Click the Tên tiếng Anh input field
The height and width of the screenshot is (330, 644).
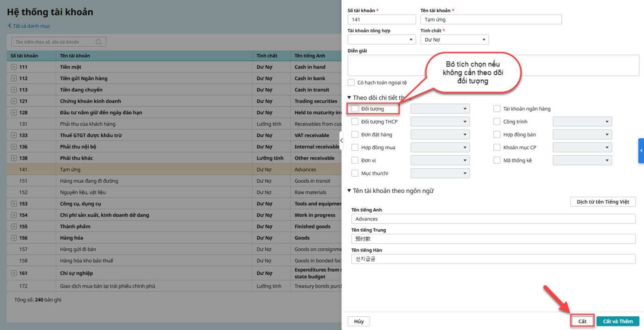click(x=493, y=219)
